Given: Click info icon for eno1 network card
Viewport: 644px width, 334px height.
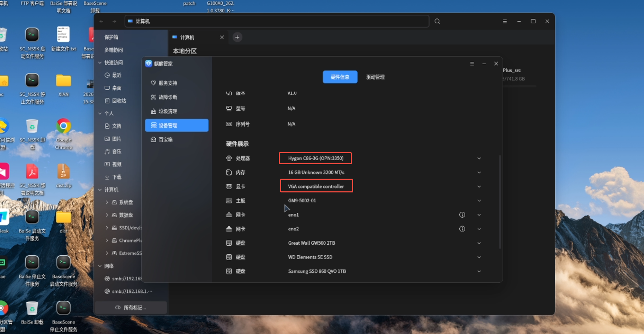Looking at the screenshot, I should [462, 215].
